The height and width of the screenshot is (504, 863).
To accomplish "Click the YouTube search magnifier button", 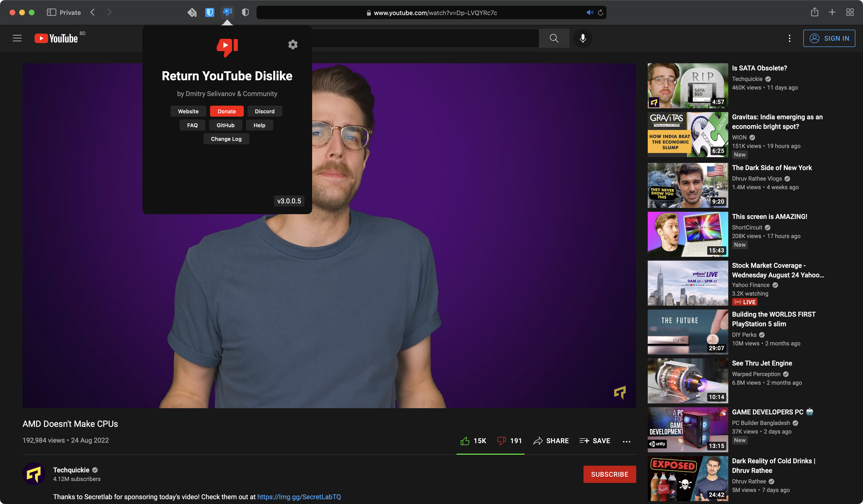I will [x=554, y=38].
